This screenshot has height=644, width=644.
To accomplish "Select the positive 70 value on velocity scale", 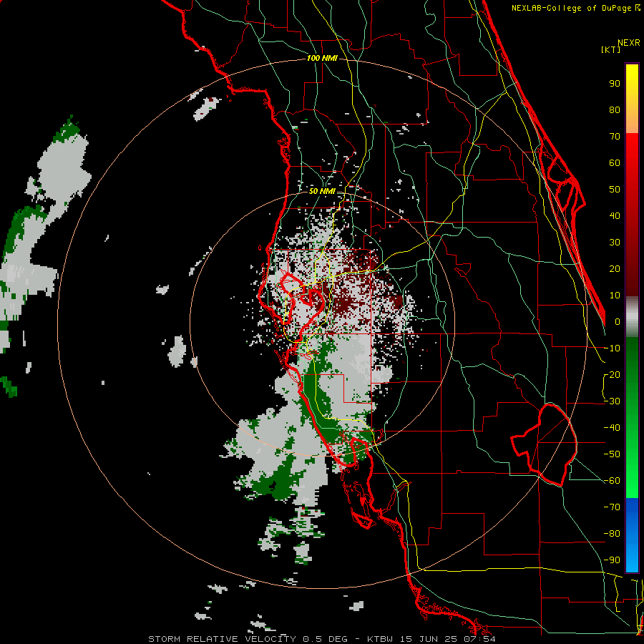I will click(x=615, y=137).
